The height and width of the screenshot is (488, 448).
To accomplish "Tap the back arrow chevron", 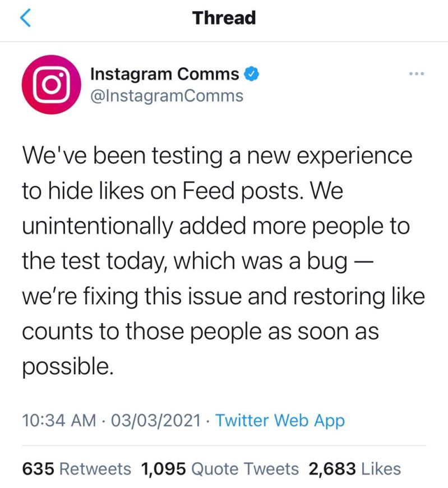I will click(25, 18).
